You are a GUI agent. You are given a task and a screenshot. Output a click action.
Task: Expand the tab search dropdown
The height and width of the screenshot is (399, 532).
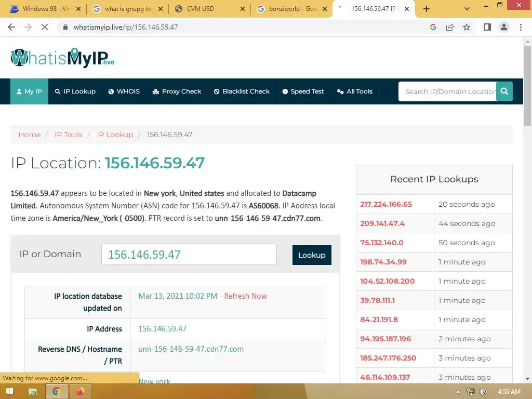467,9
